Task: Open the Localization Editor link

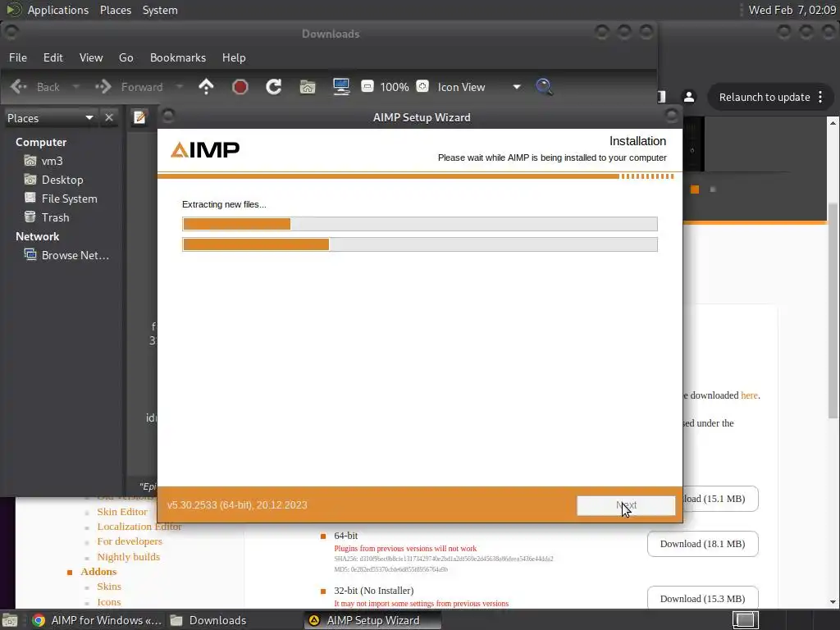Action: (x=139, y=527)
